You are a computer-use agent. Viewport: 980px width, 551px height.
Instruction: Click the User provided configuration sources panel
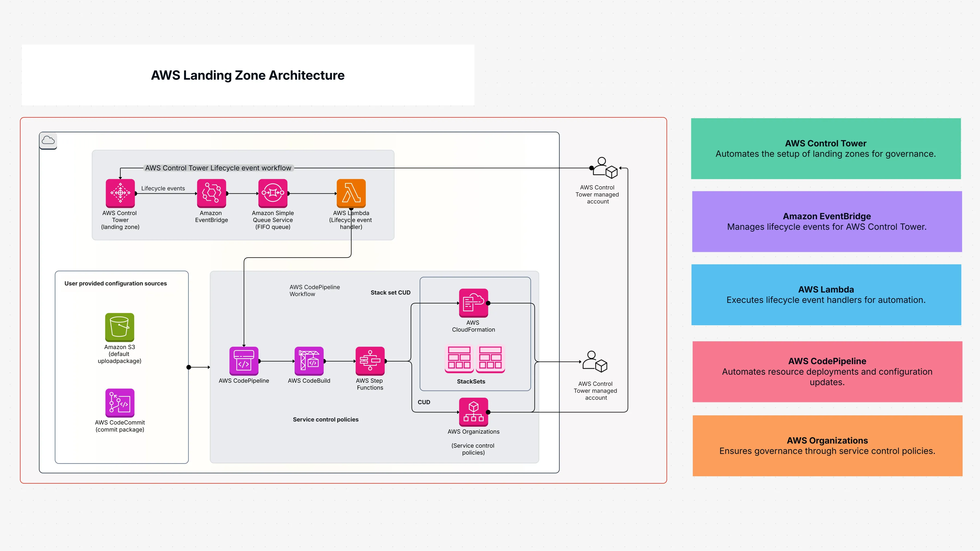[115, 283]
